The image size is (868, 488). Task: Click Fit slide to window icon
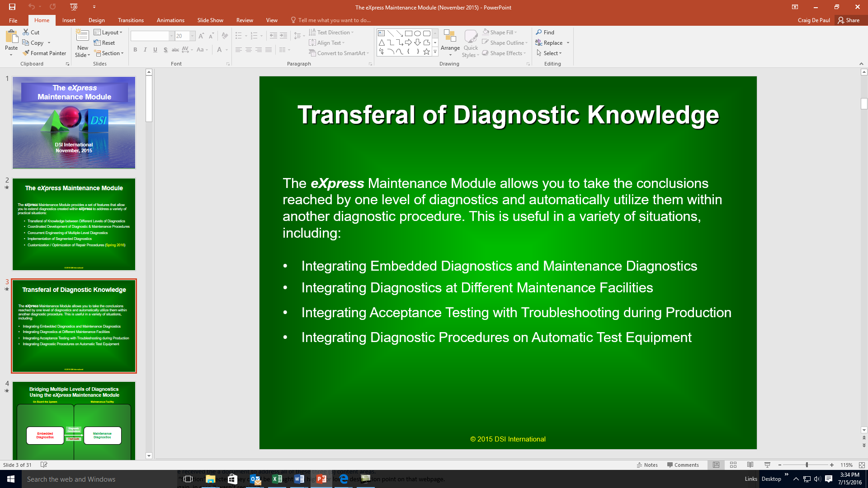[862, 465]
